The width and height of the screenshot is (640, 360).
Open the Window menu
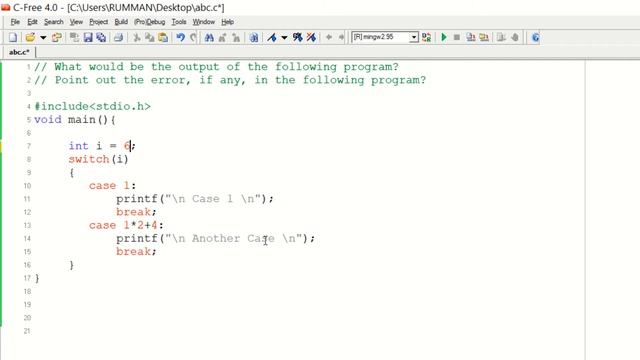click(203, 22)
